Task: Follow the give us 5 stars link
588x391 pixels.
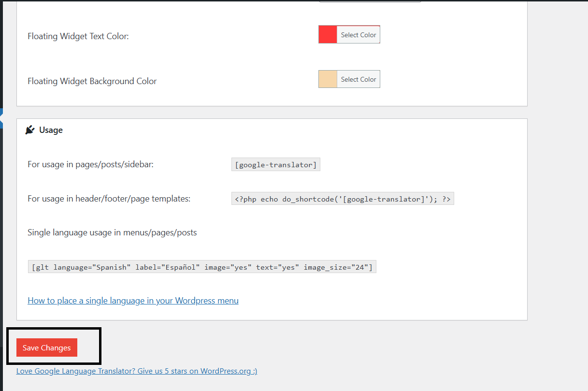Action: pyautogui.click(x=137, y=371)
